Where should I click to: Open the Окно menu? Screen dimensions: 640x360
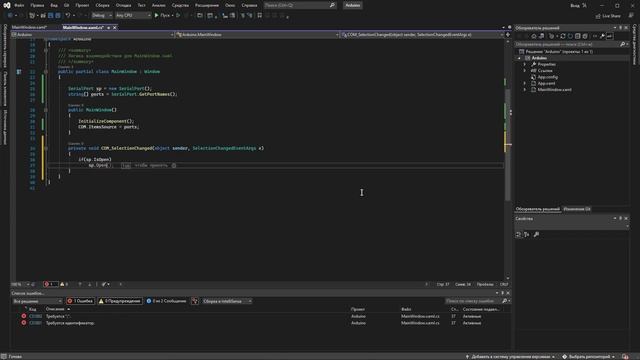point(230,5)
